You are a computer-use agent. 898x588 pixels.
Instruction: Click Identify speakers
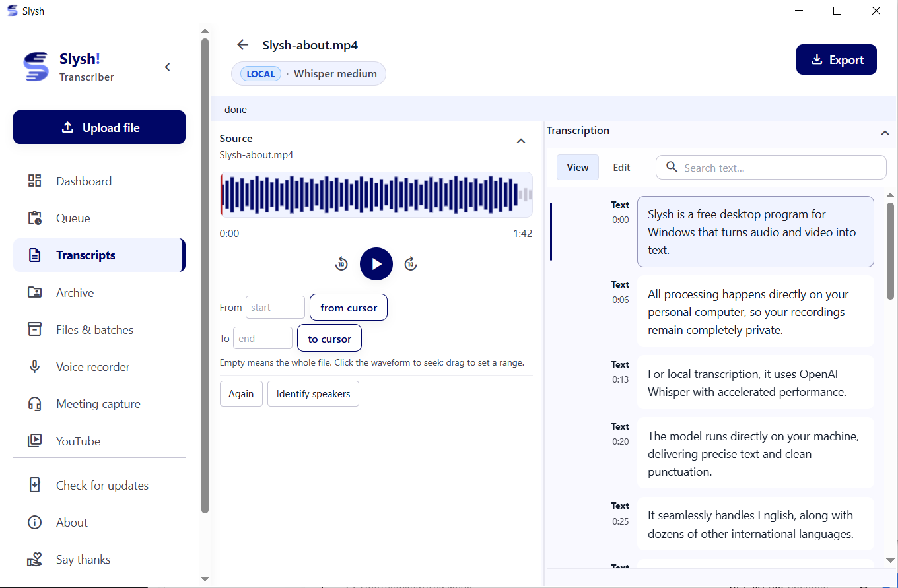[x=313, y=393]
